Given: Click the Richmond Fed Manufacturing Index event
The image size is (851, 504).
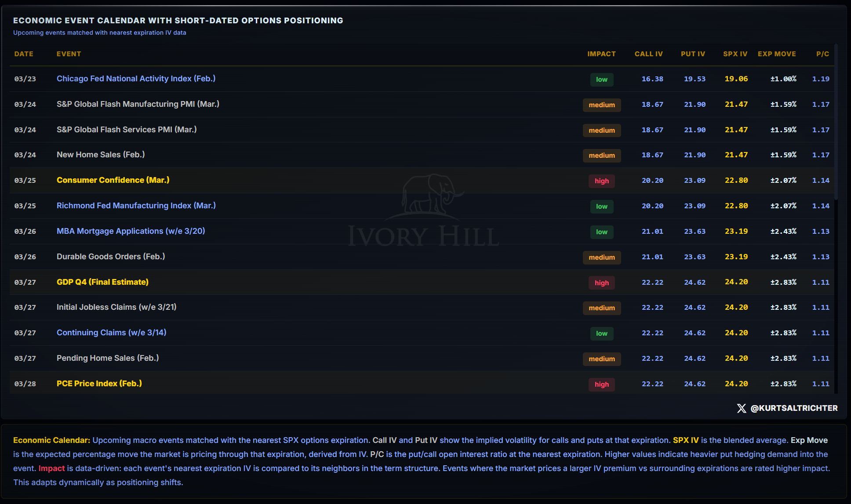Looking at the screenshot, I should [x=136, y=206].
